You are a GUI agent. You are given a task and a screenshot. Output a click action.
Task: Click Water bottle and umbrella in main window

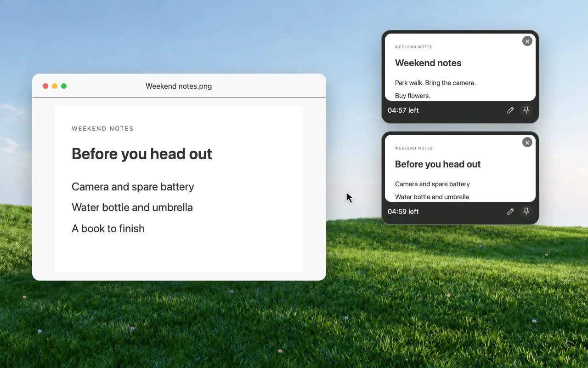click(x=132, y=207)
